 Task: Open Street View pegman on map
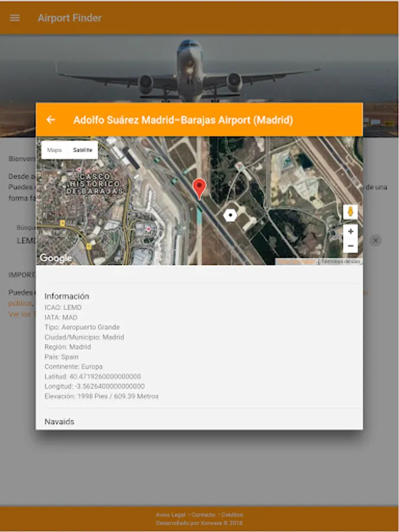[351, 212]
